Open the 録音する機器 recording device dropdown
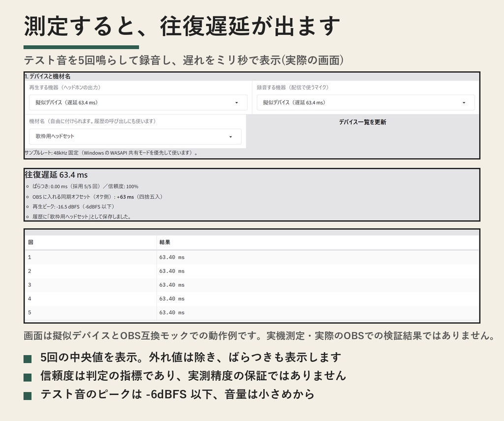Viewport: 504px width, 421px height. 366,102
